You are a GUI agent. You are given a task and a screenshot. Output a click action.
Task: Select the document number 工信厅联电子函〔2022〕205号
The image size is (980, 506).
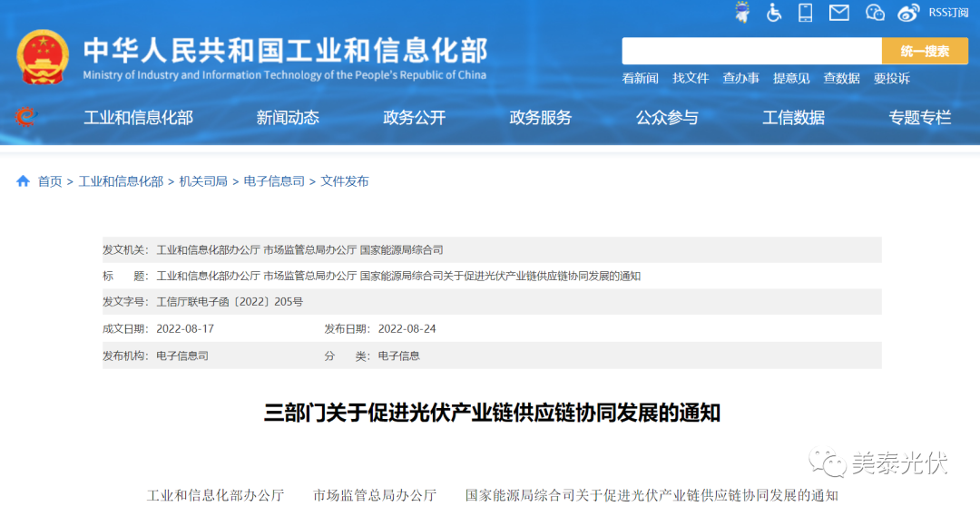click(230, 302)
